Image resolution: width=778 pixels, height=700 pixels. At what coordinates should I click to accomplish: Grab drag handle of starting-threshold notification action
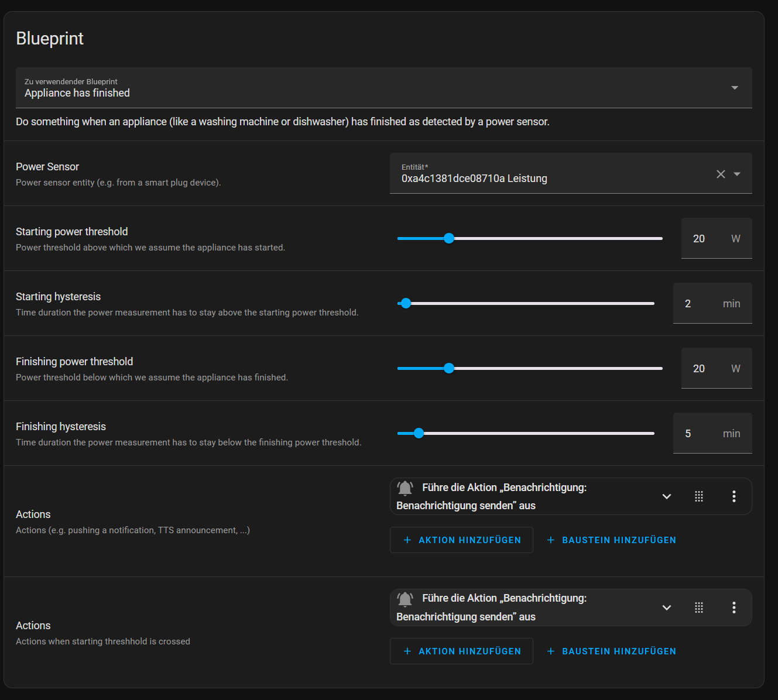(699, 608)
